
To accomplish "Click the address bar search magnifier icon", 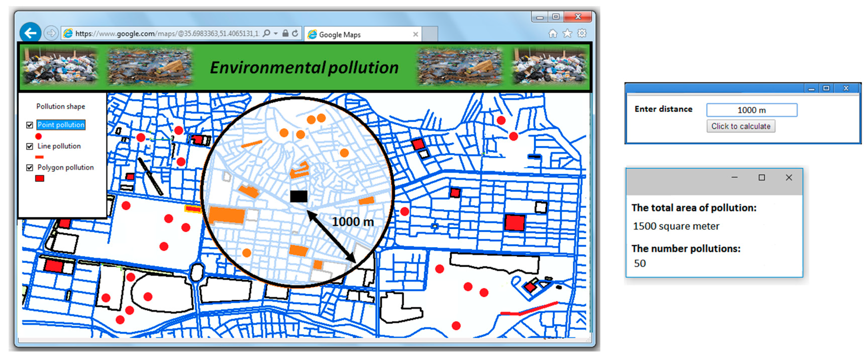I will (266, 33).
